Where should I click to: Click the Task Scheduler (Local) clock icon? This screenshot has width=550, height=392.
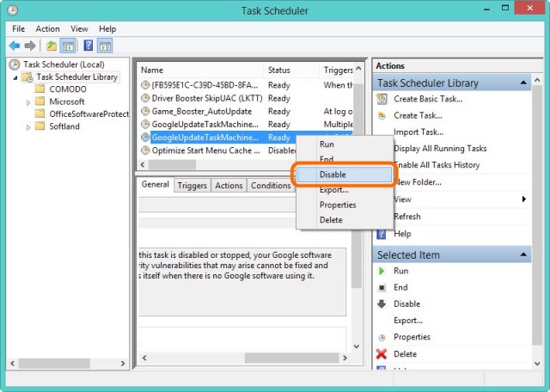coord(15,64)
